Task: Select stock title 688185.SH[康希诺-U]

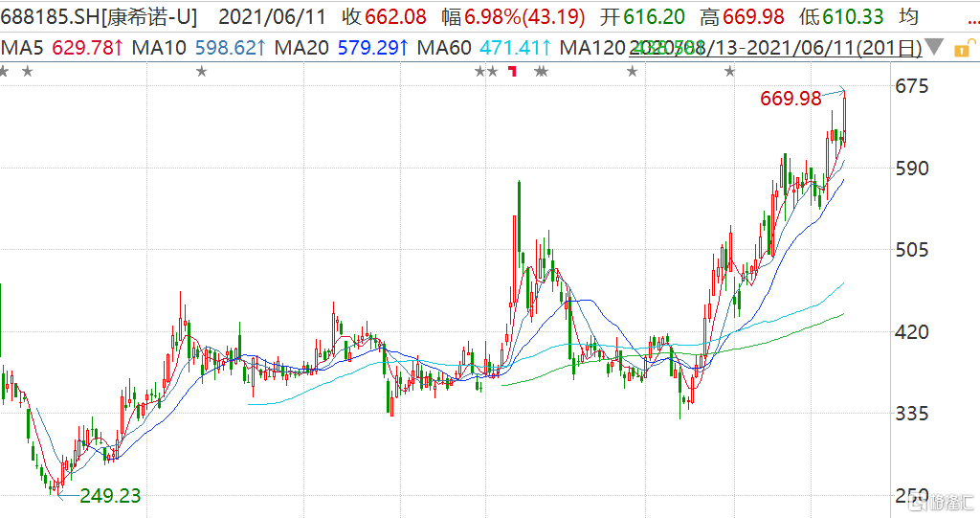Action: tap(99, 17)
